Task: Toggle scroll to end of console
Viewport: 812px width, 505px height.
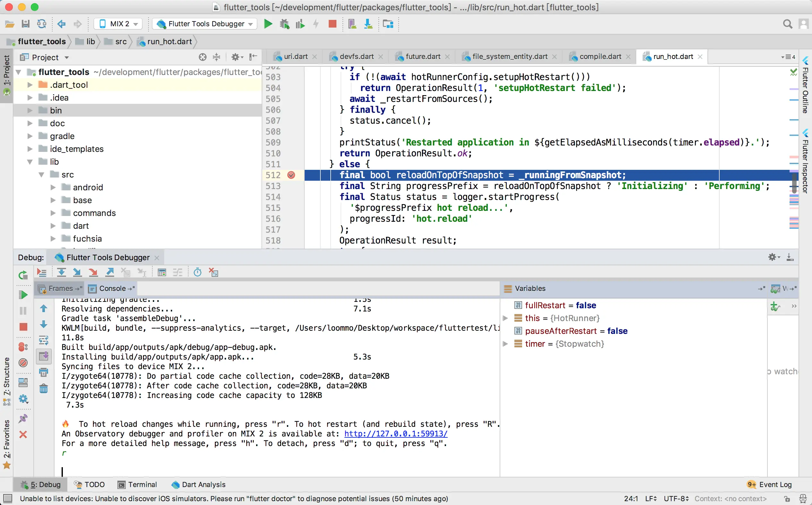Action: pyautogui.click(x=44, y=356)
